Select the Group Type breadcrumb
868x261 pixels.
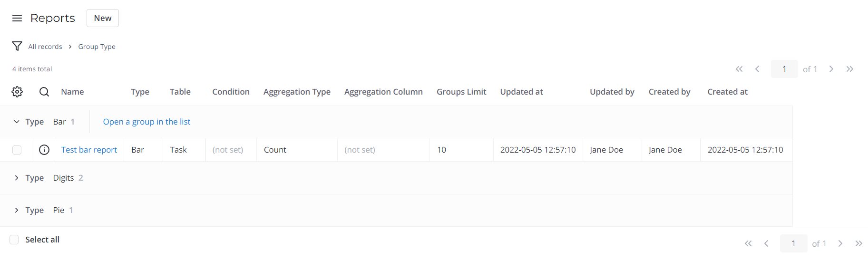click(x=97, y=47)
